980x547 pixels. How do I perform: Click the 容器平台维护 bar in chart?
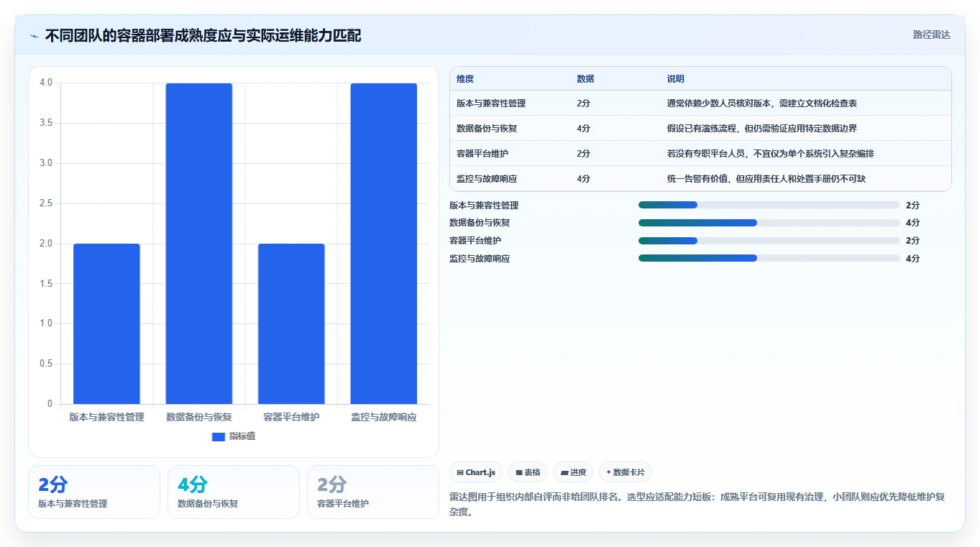click(291, 324)
